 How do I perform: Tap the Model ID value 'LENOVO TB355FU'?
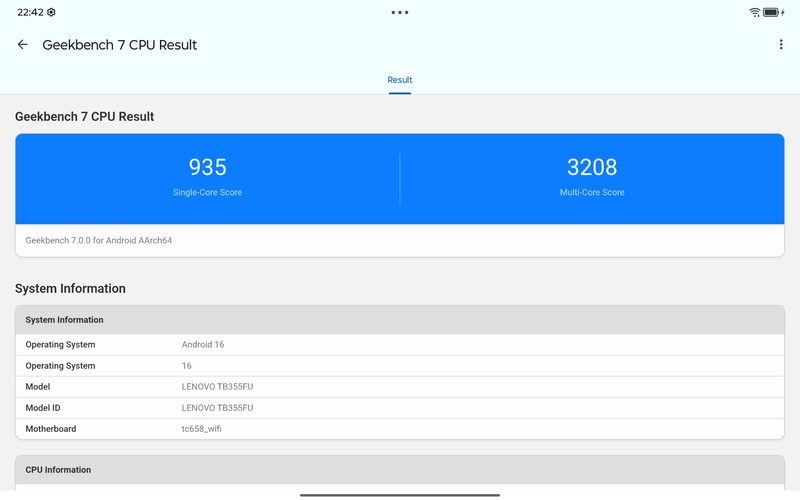217,408
